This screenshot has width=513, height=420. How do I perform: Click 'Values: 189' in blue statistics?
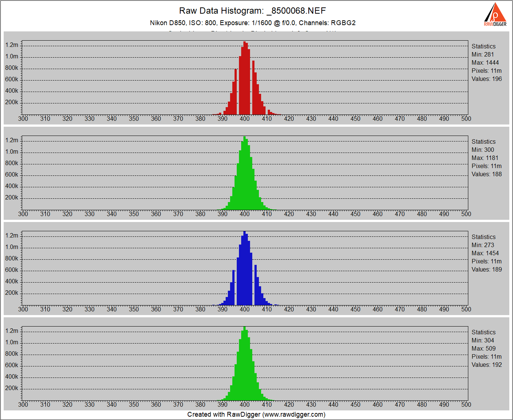486,269
